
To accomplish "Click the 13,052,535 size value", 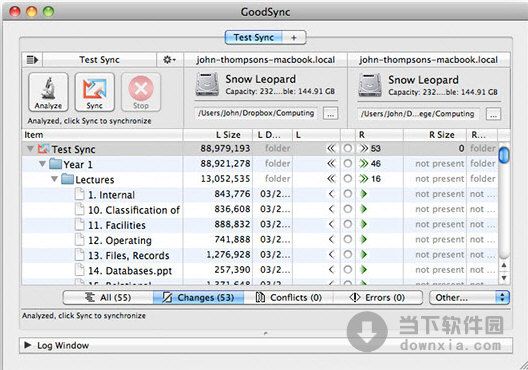I will pos(225,179).
